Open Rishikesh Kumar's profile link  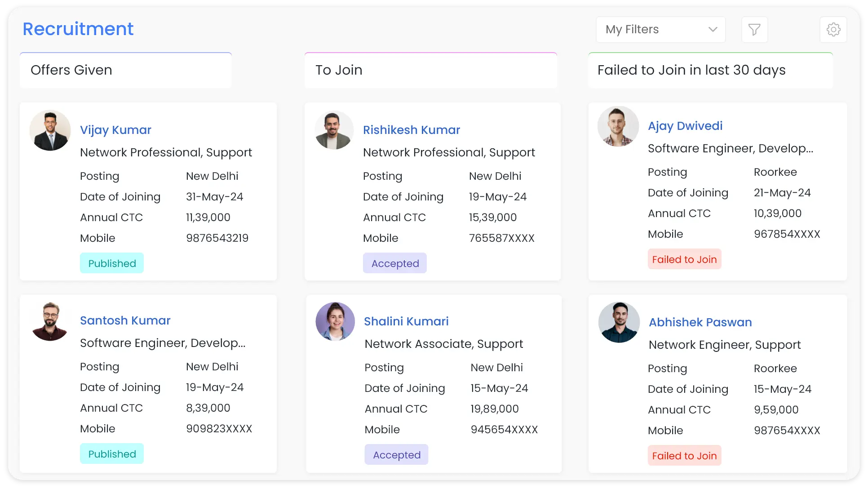pyautogui.click(x=412, y=130)
